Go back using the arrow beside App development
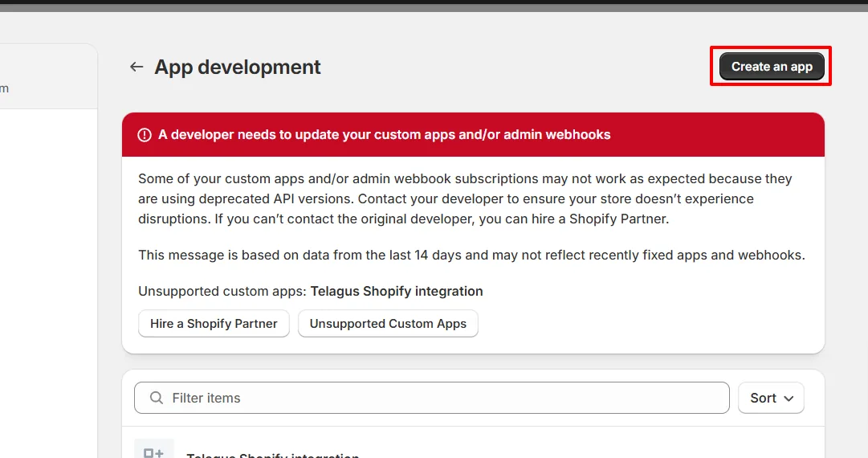 [137, 67]
